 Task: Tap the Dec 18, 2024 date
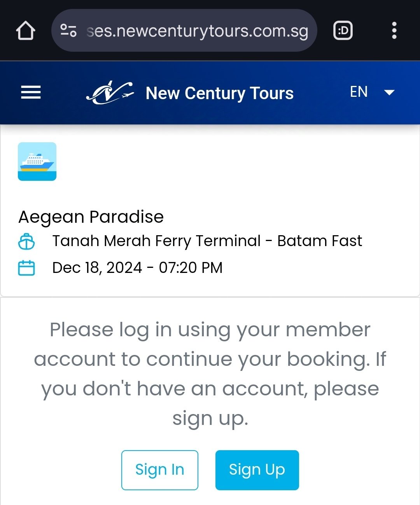click(97, 268)
